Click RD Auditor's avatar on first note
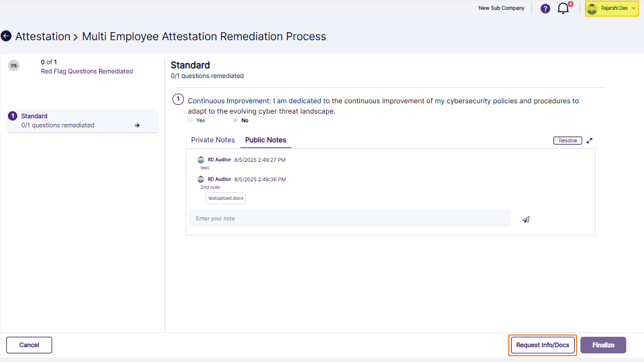644x362 pixels. [201, 159]
